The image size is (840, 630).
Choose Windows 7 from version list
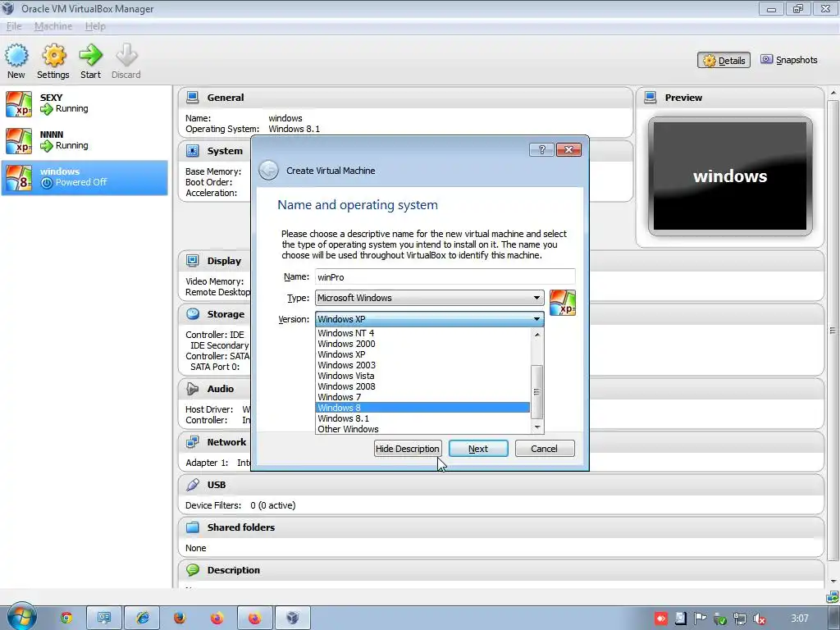422,398
